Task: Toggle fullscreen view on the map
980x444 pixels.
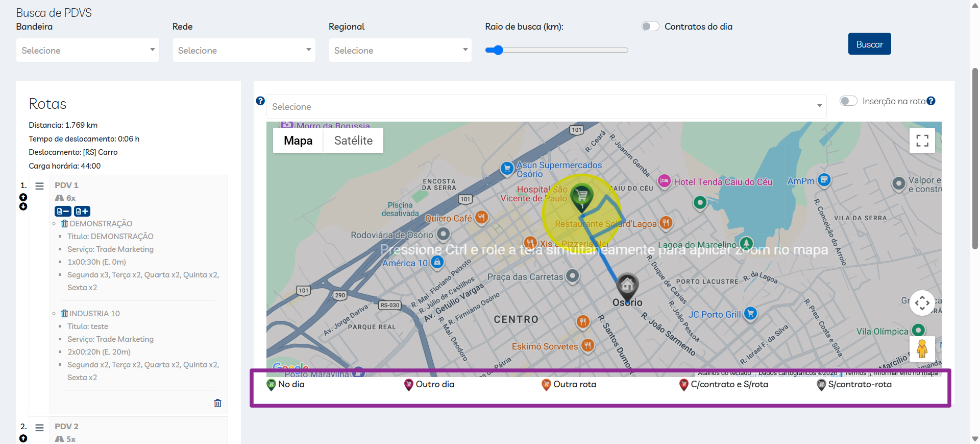Action: (922, 141)
